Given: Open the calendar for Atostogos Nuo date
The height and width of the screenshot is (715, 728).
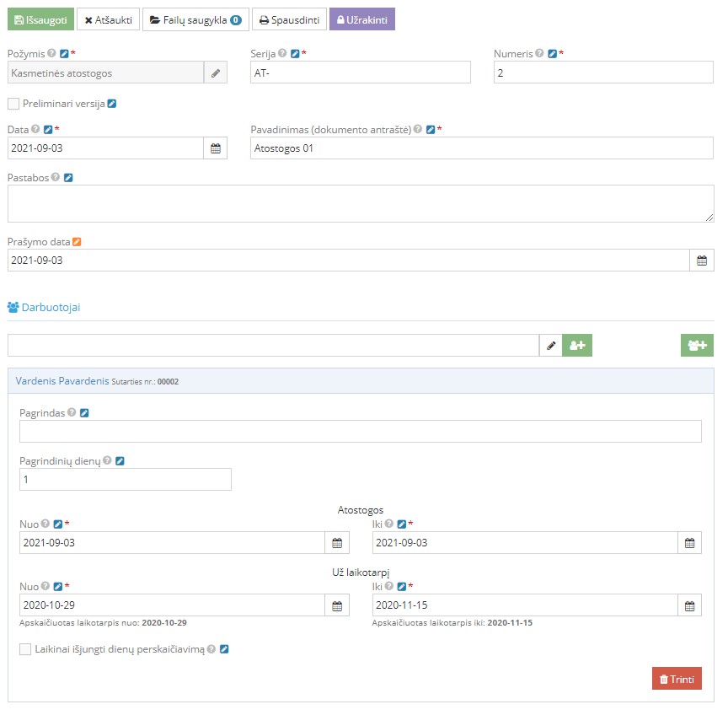Looking at the screenshot, I should [x=337, y=543].
